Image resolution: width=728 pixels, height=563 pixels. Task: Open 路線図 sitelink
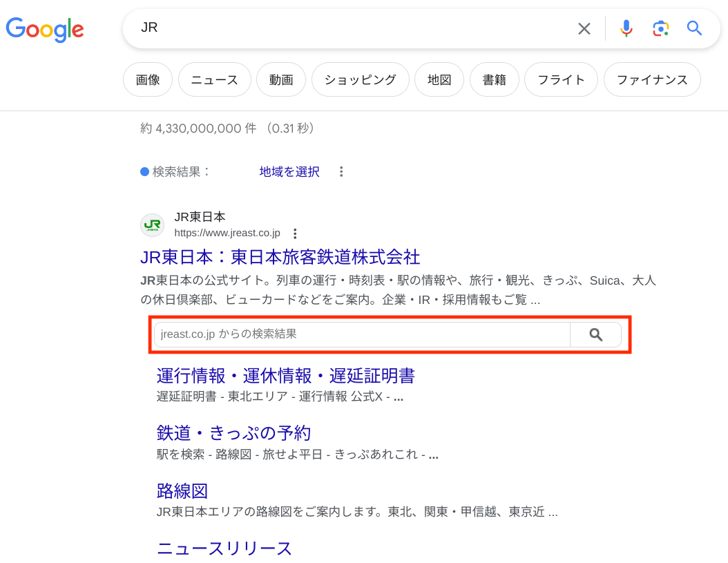[182, 490]
